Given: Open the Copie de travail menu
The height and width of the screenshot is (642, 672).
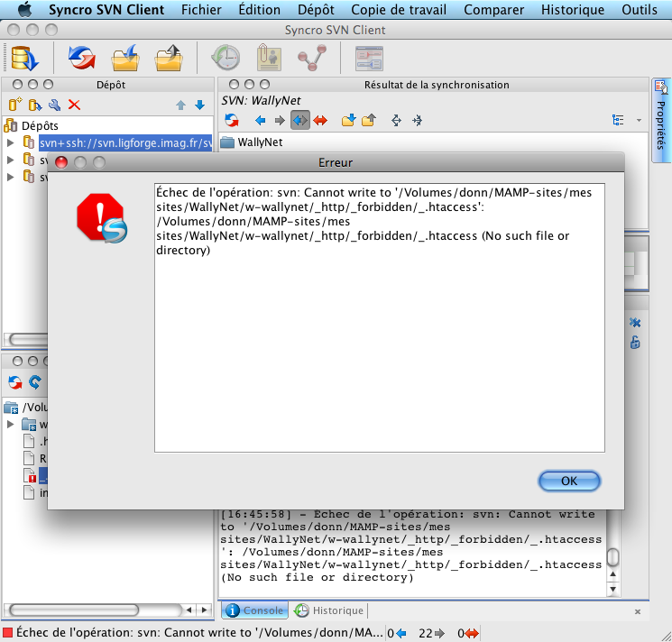Looking at the screenshot, I should [x=399, y=9].
